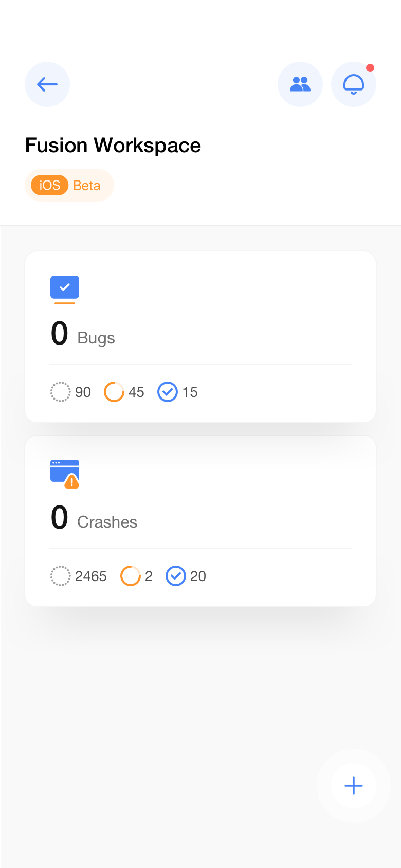Select the orange progress circle next to 45
Screen dimensions: 401x868
(114, 392)
